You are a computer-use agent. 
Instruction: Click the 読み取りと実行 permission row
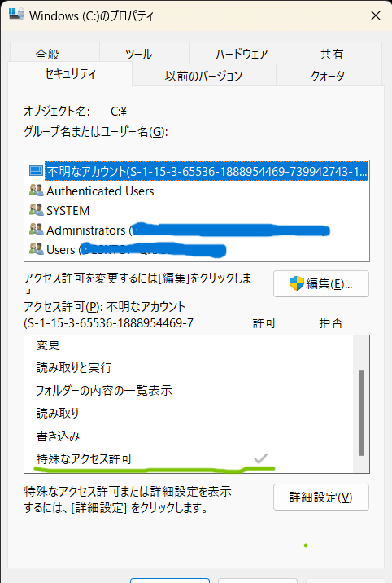(189, 368)
